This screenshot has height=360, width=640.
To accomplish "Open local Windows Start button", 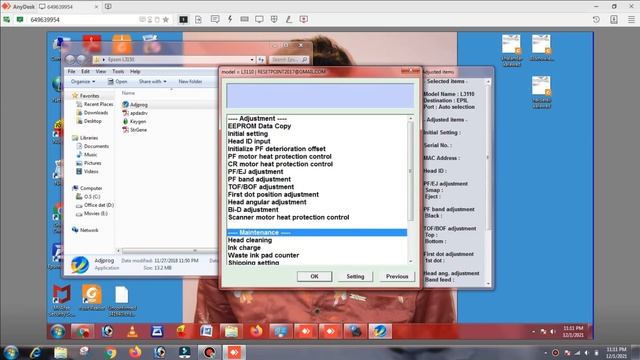I will (x=11, y=352).
